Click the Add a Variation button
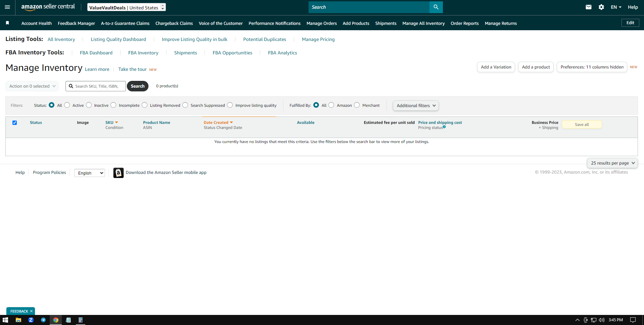Screen dimensions: 644x325 pyautogui.click(x=496, y=67)
